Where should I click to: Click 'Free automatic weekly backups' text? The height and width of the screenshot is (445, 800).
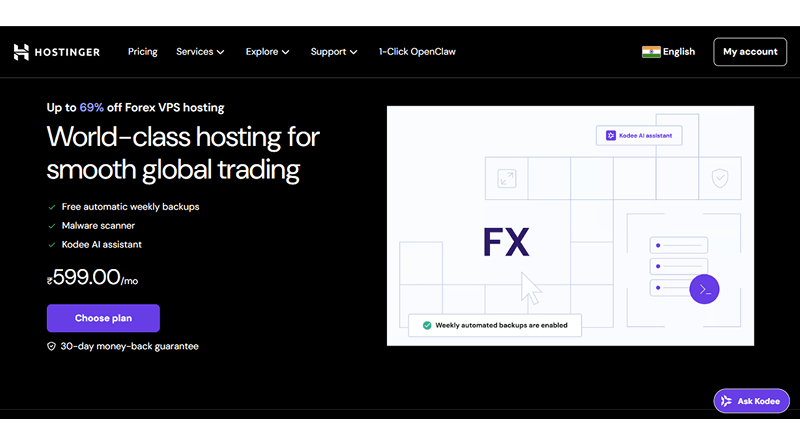(131, 207)
